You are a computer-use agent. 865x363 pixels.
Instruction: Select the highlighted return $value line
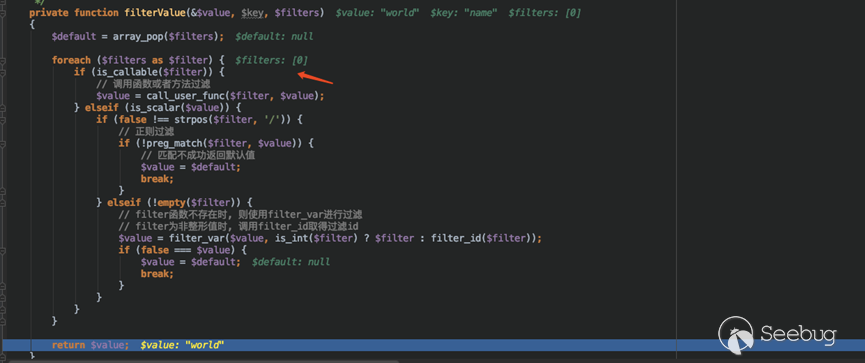pyautogui.click(x=432, y=345)
